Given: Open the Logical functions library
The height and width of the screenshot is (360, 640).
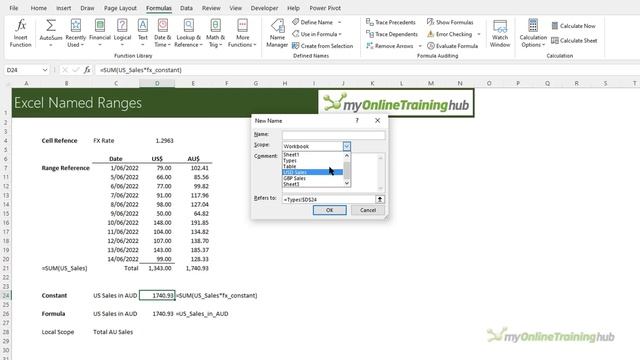Looking at the screenshot, I should pyautogui.click(x=122, y=33).
